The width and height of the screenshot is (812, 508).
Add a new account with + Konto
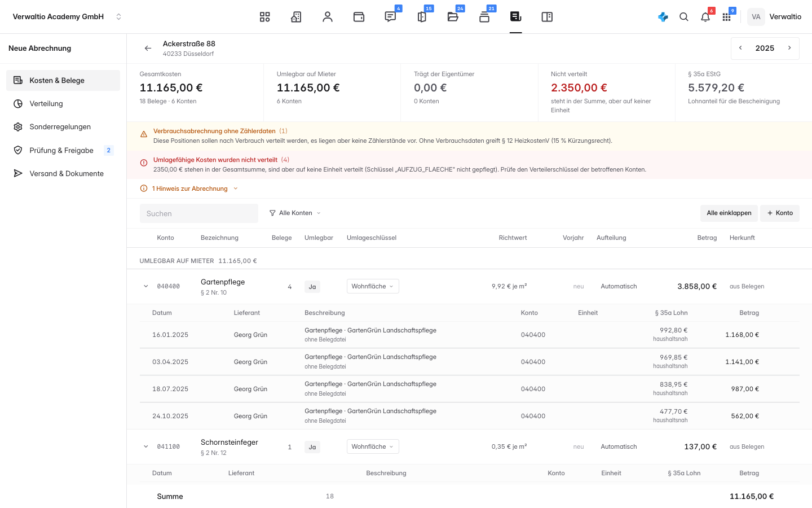[x=780, y=213]
